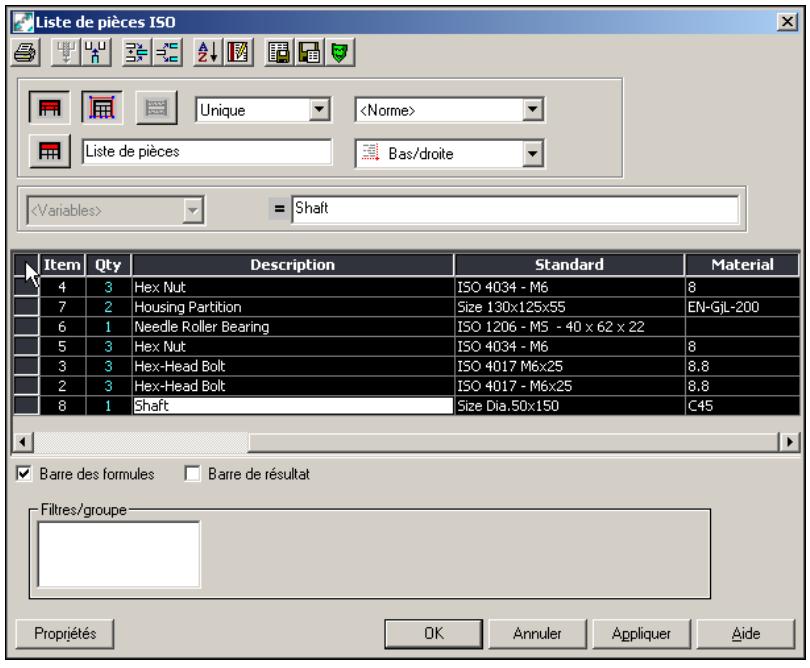Click the red list-with-pencil toolbar icon

click(x=238, y=52)
